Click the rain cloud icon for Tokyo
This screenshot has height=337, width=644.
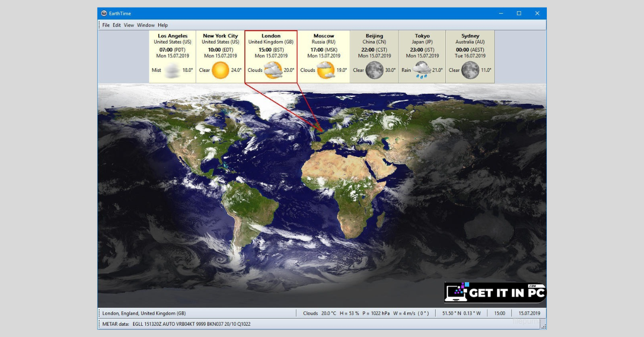[x=422, y=70]
